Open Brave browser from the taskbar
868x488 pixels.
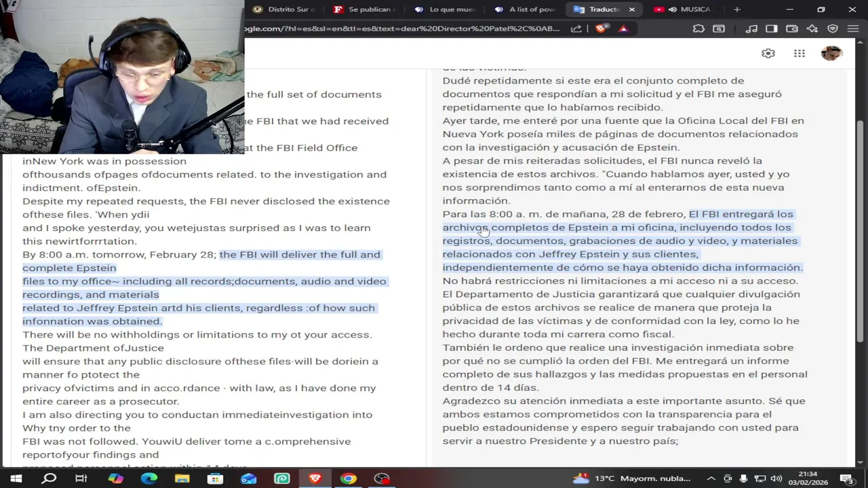(315, 479)
